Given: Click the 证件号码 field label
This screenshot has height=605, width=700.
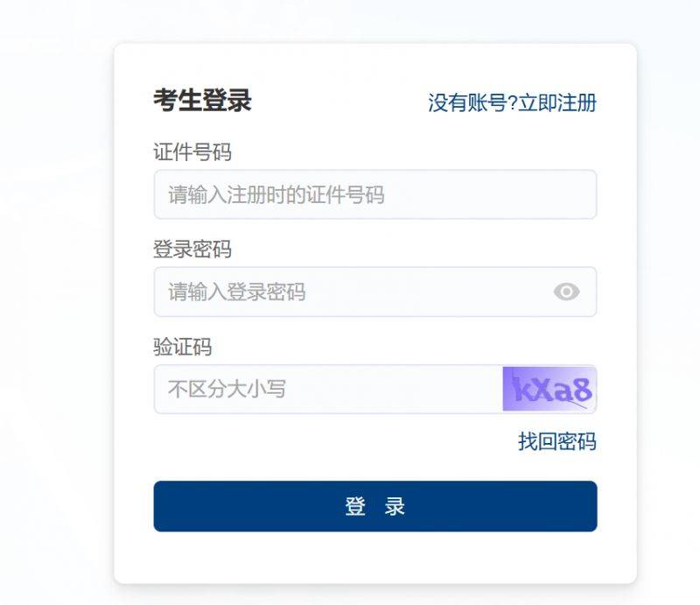Looking at the screenshot, I should coord(192,152).
